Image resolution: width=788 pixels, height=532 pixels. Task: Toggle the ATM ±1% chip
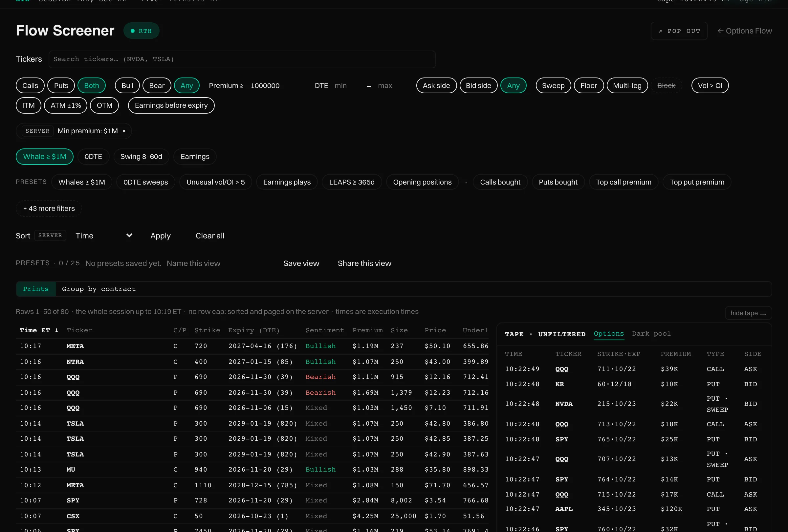[66, 105]
